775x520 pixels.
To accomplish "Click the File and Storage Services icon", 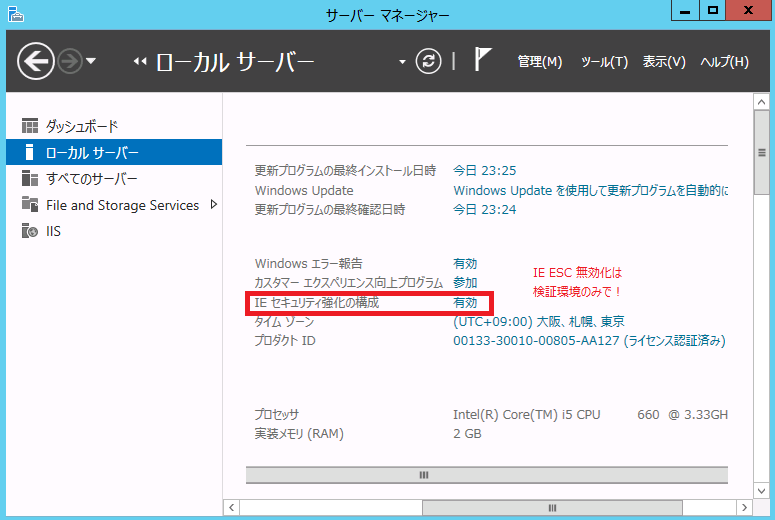I will coord(30,205).
